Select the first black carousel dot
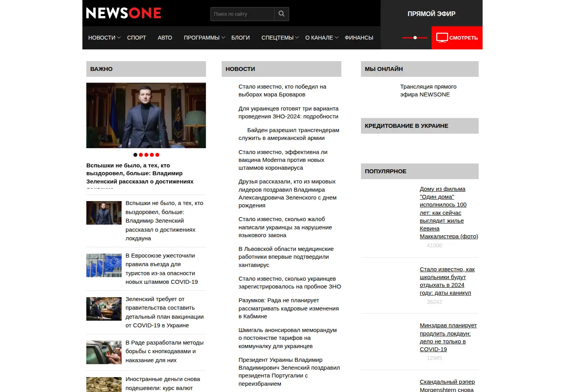565x392 pixels. tap(135, 155)
